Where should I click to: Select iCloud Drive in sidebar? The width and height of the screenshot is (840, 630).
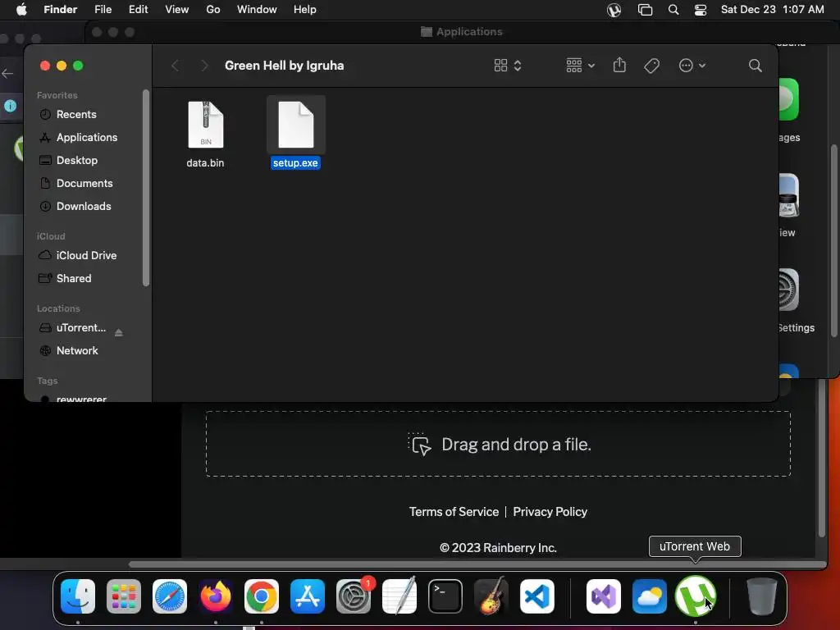[x=86, y=256]
